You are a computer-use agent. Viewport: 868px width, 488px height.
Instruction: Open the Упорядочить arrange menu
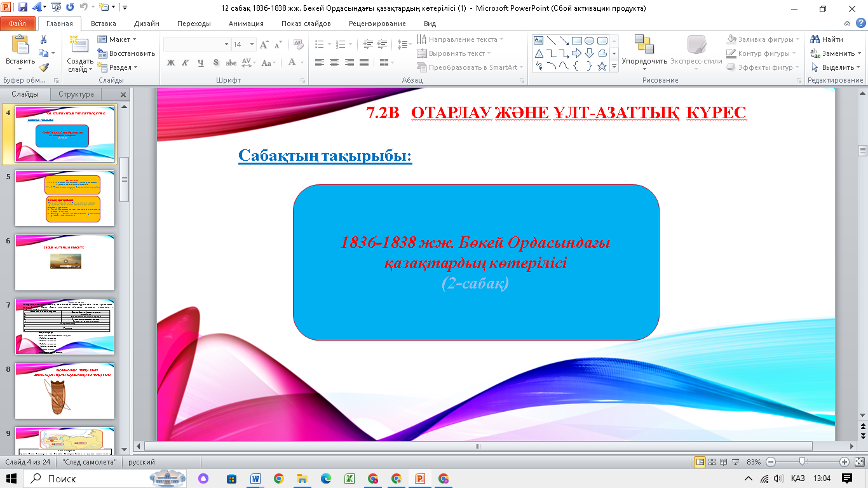pyautogui.click(x=644, y=53)
